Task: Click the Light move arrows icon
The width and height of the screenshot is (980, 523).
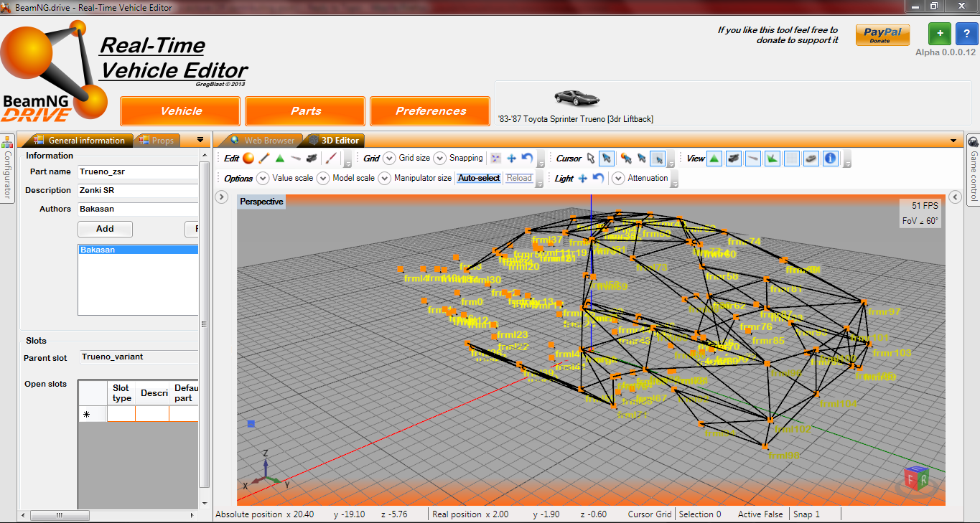Action: [583, 178]
